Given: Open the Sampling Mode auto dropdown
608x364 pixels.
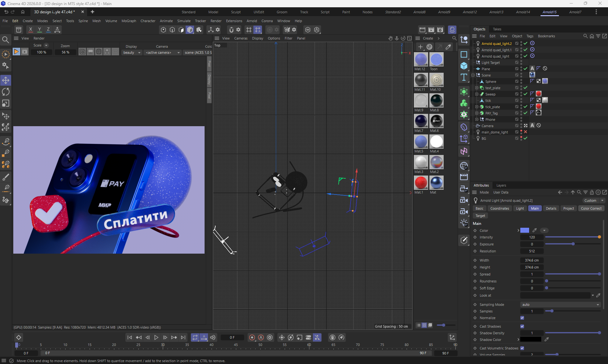Looking at the screenshot, I should point(560,305).
